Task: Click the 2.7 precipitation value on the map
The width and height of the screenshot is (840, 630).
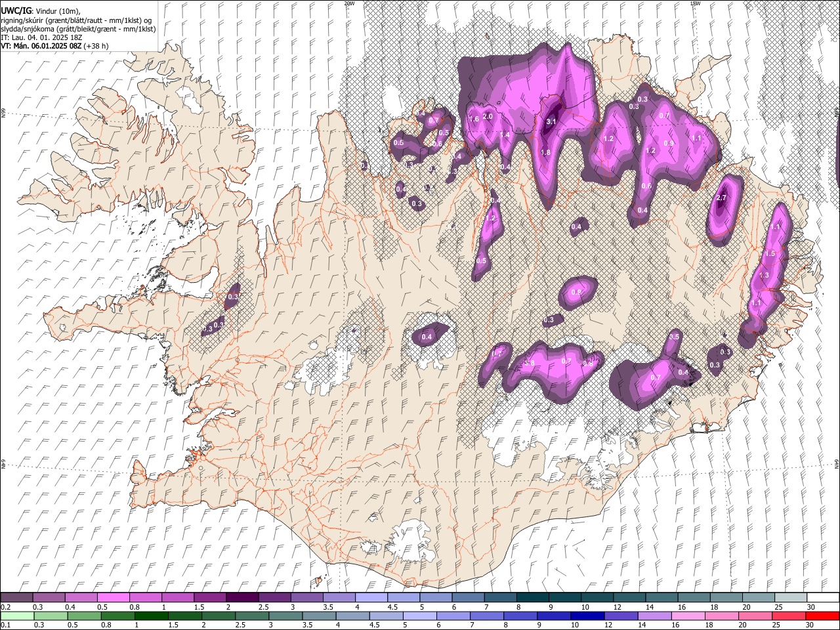Action: (x=722, y=198)
